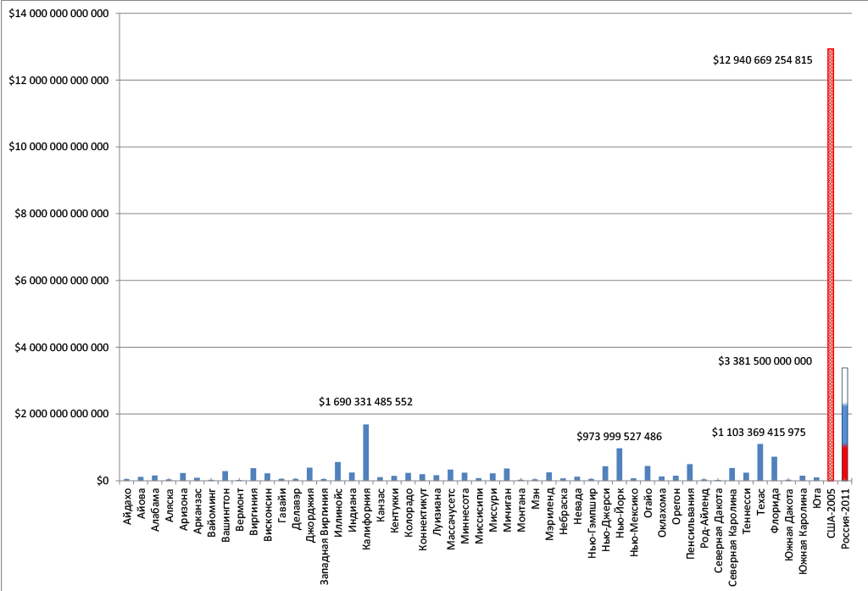868x591 pixels.
Task: Select the white top segment of Россия-2011 bar
Action: (845, 386)
